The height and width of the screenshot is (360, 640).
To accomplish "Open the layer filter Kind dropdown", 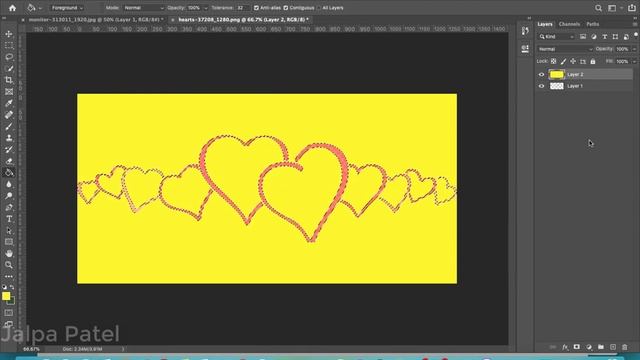I will click(x=556, y=37).
